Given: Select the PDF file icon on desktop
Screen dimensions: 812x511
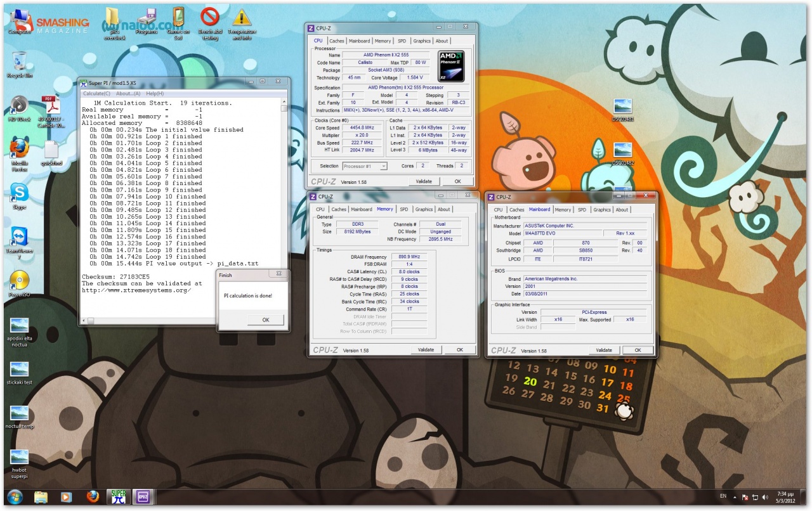Looking at the screenshot, I should pyautogui.click(x=51, y=112).
